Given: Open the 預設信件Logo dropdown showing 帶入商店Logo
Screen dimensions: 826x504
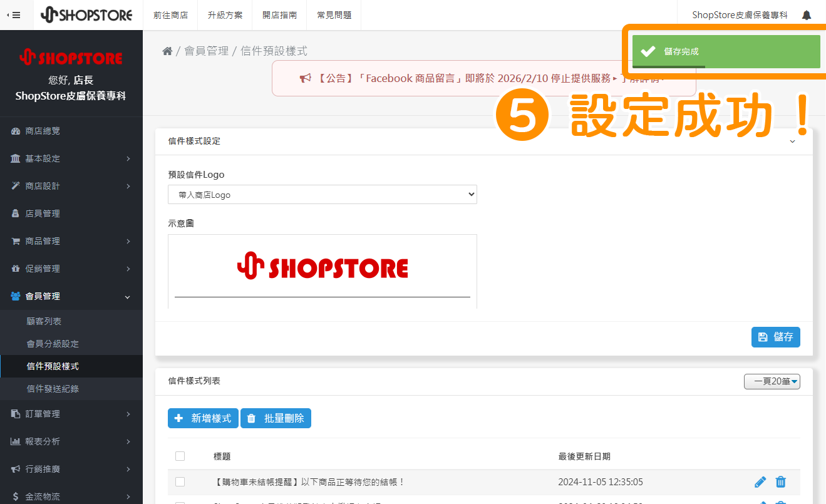Looking at the screenshot, I should [322, 194].
